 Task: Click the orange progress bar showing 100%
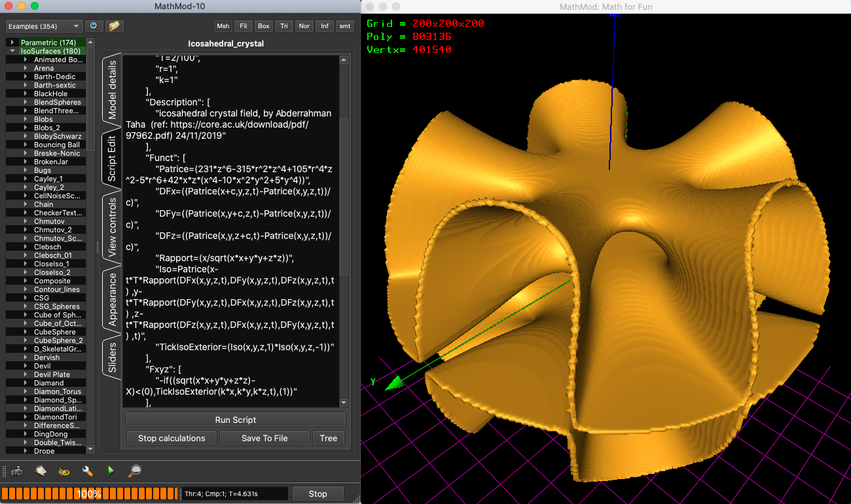(x=88, y=494)
